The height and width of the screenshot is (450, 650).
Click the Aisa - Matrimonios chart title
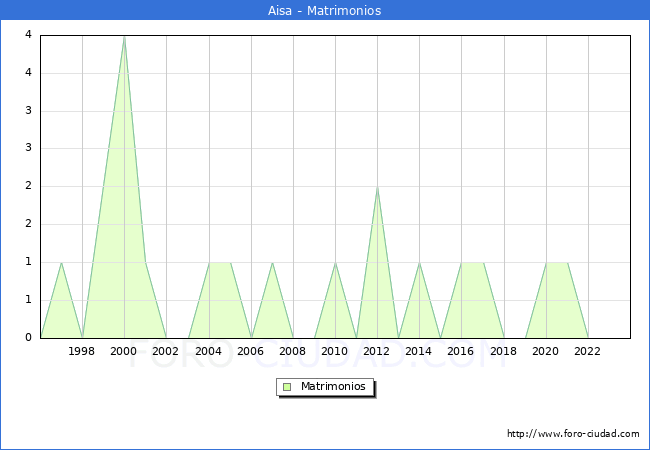(x=325, y=11)
